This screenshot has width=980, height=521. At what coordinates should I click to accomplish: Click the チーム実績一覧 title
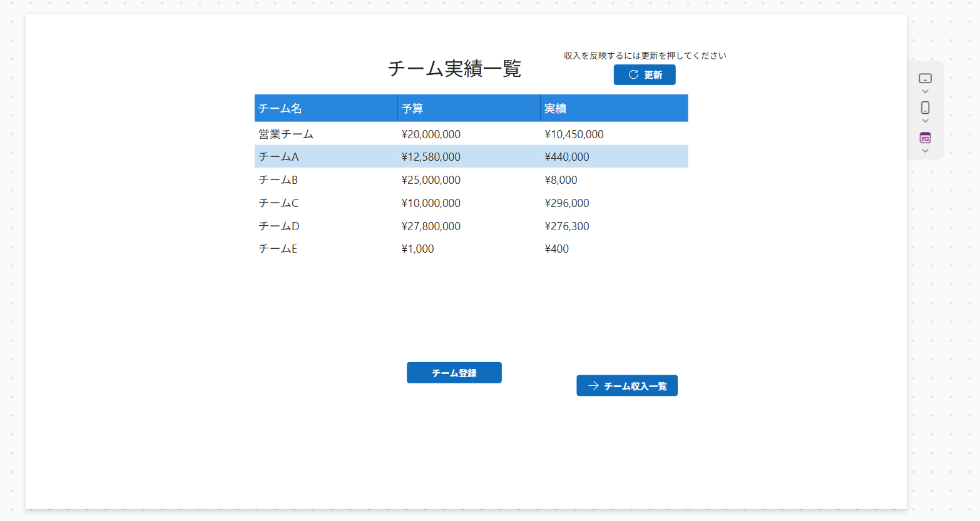(454, 68)
